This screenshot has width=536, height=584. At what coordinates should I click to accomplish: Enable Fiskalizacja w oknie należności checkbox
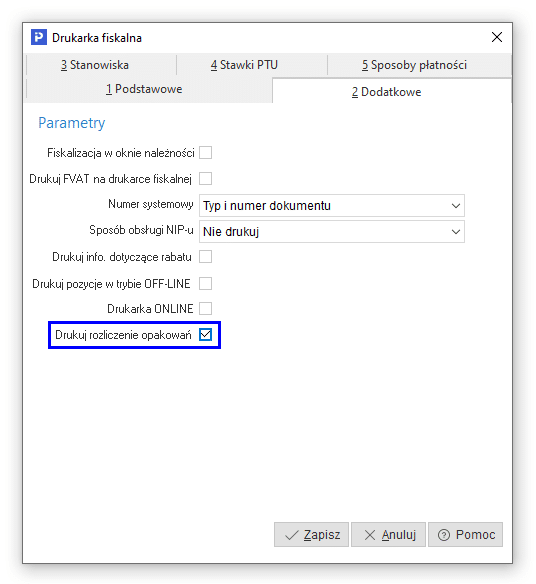point(206,153)
